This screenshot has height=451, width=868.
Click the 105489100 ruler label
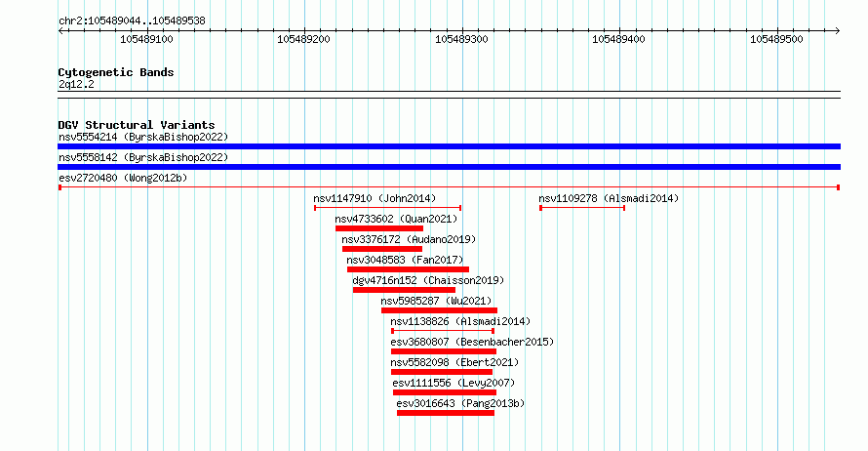coord(146,39)
